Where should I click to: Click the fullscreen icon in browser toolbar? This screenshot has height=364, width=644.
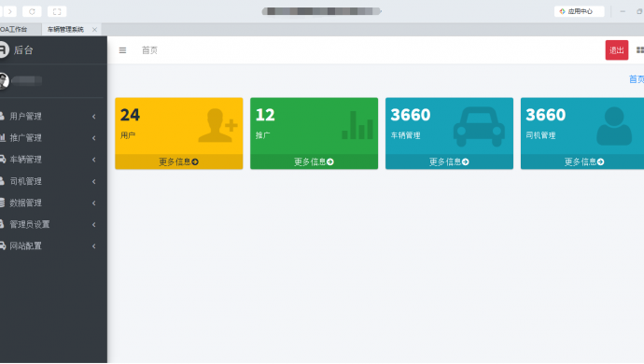[x=57, y=11]
